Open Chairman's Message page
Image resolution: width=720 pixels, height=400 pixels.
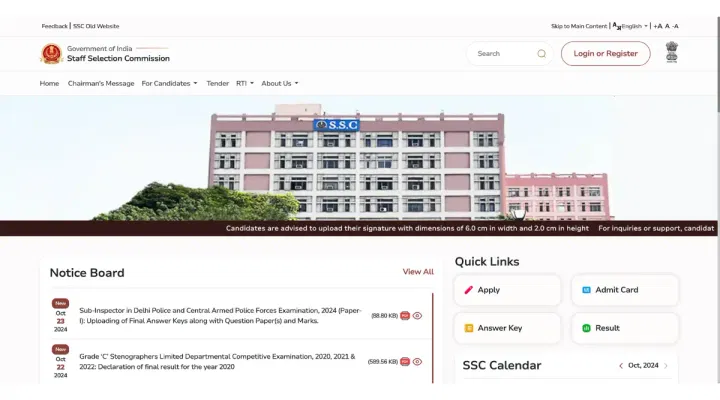point(101,83)
